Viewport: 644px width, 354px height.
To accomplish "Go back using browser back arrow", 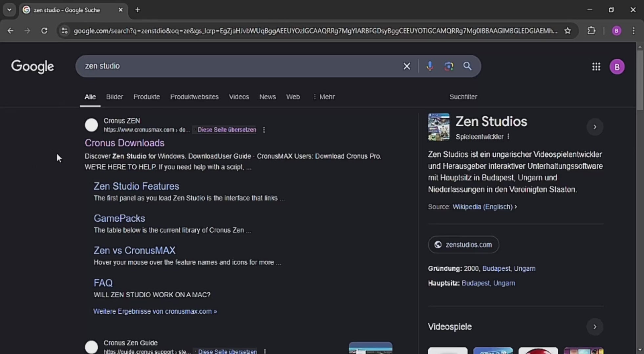I will pos(11,31).
